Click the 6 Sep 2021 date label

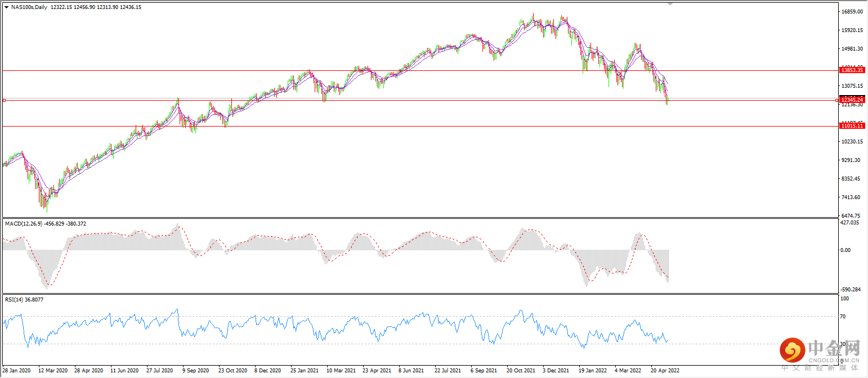click(485, 371)
